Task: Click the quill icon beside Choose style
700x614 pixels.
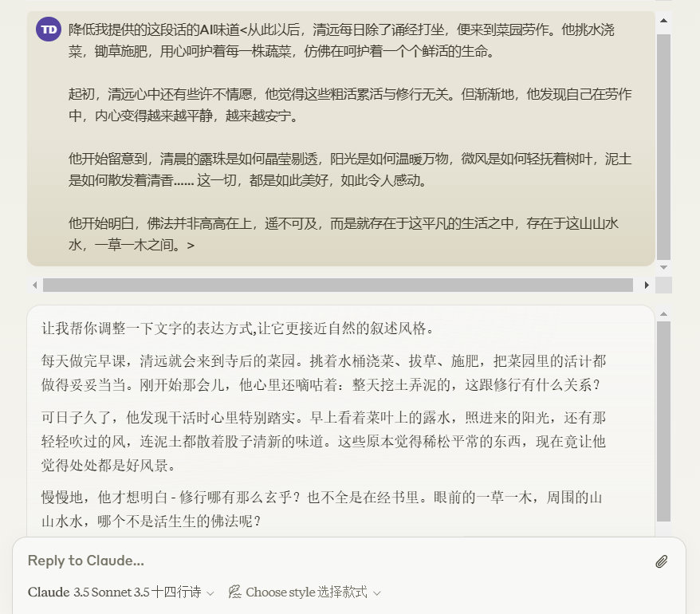Action: pyautogui.click(x=235, y=592)
